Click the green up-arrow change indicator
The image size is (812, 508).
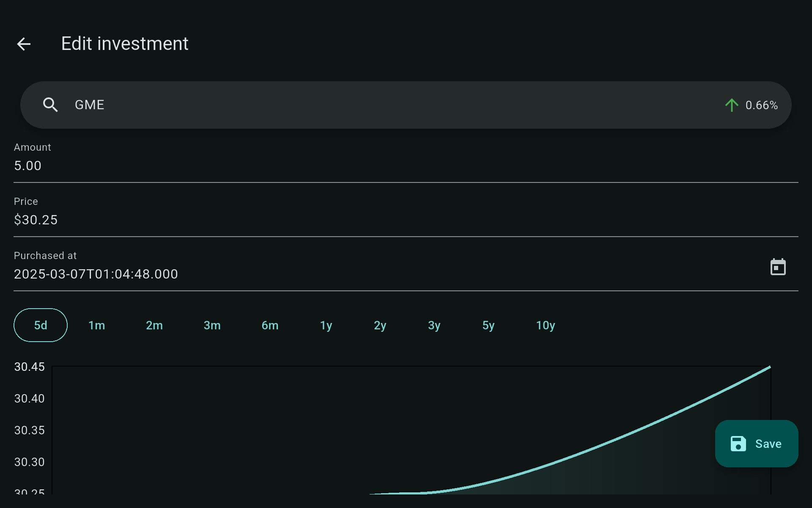[x=731, y=105]
